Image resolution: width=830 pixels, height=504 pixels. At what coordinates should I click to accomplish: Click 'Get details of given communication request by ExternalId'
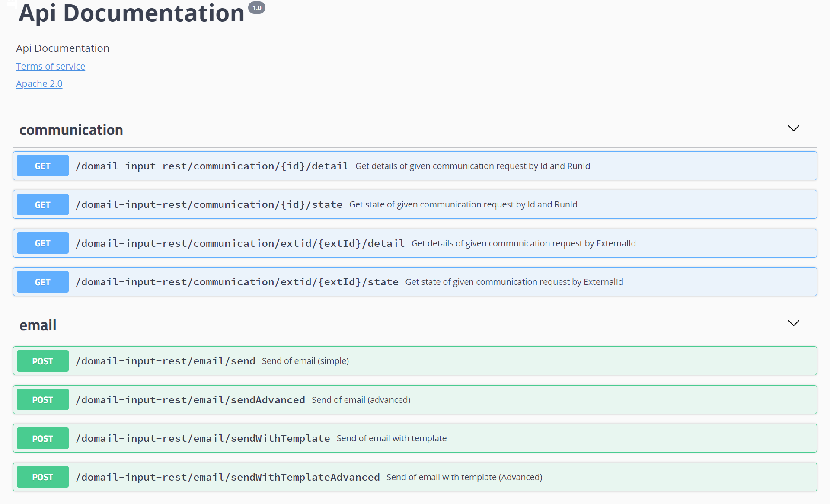pyautogui.click(x=524, y=243)
